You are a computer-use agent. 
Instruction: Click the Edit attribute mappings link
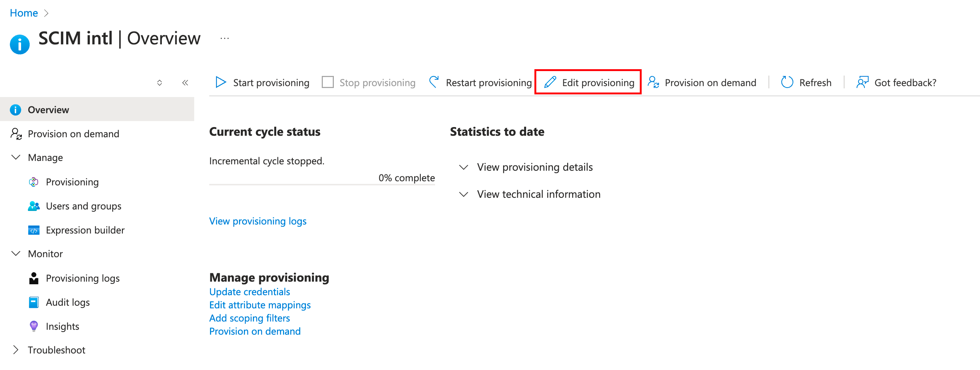pos(260,305)
